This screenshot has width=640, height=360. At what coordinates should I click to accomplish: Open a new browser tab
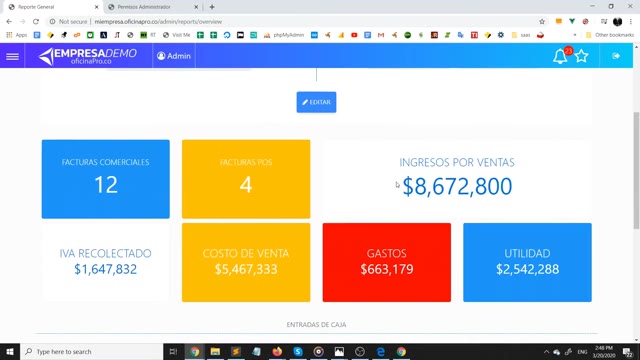pyautogui.click(x=212, y=7)
